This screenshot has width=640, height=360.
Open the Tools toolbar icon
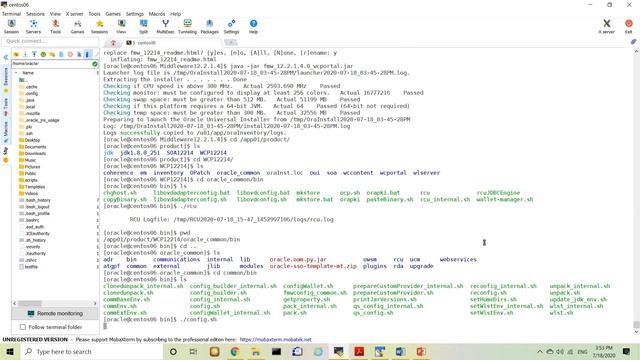56,27
